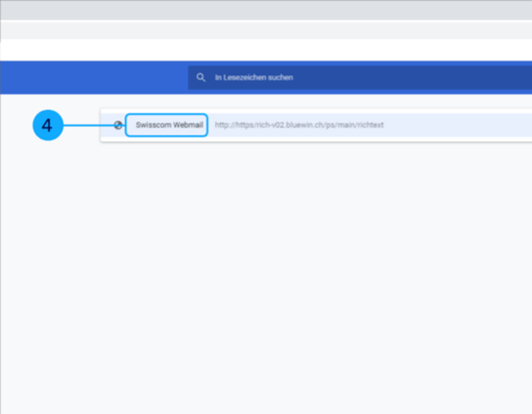Click the word 'suchen' in search placeholder

pyautogui.click(x=280, y=78)
